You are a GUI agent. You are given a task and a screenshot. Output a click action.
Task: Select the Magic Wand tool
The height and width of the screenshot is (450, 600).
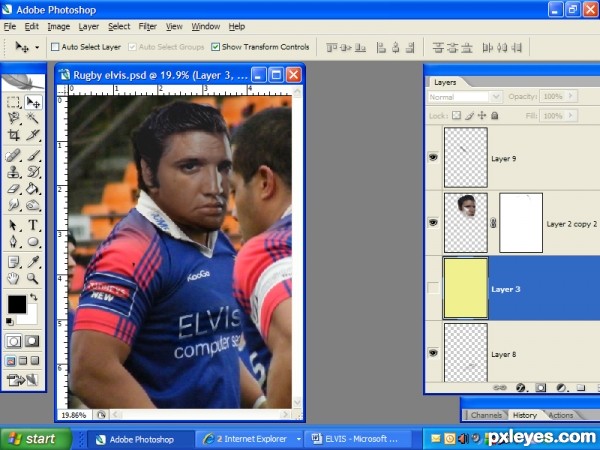(33, 118)
